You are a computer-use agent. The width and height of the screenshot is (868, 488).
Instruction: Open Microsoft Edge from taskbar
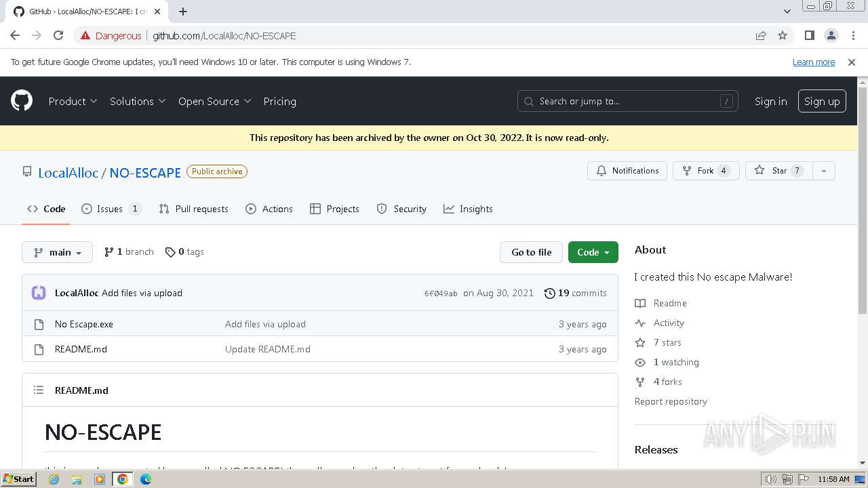146,479
